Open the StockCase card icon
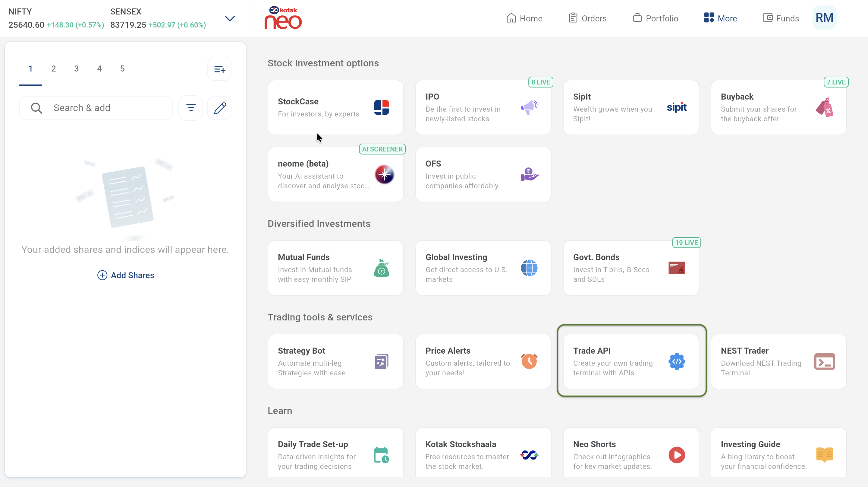This screenshot has height=487, width=868. pyautogui.click(x=382, y=108)
